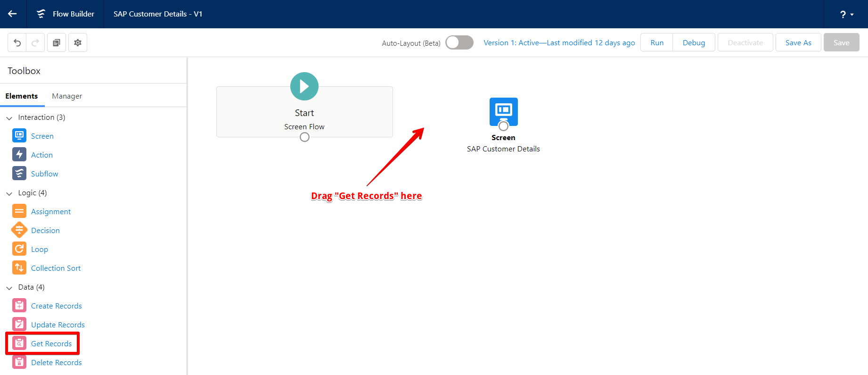Open the help question mark menu
The height and width of the screenshot is (375, 868).
click(x=847, y=14)
